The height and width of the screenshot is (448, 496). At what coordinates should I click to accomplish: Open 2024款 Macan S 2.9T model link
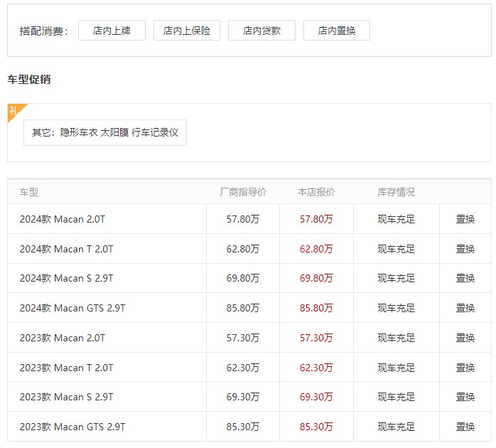(x=66, y=278)
